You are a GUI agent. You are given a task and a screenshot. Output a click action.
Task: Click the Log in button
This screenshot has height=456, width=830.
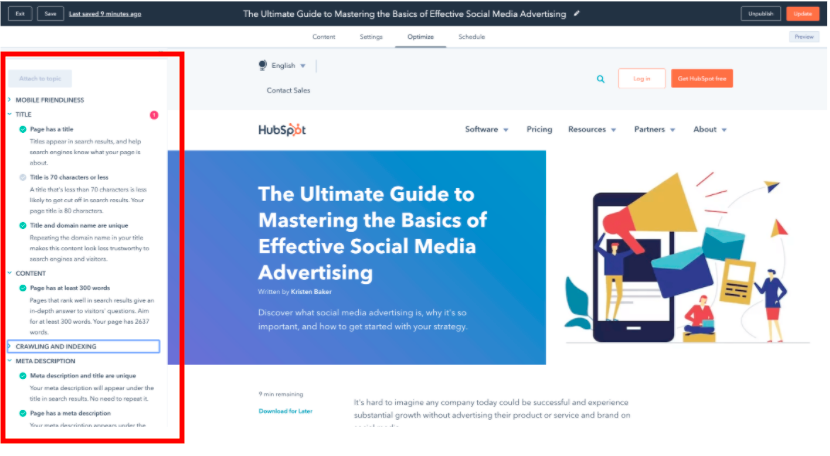(x=642, y=79)
